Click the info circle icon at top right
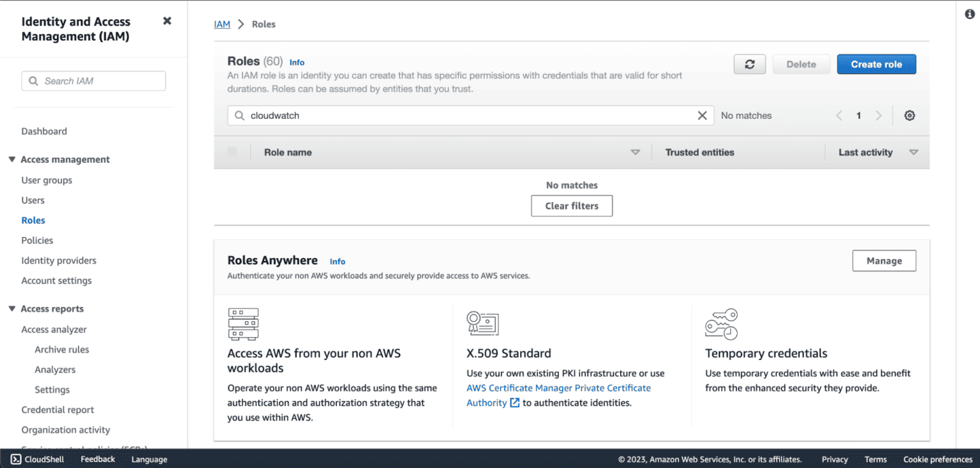 (x=969, y=14)
